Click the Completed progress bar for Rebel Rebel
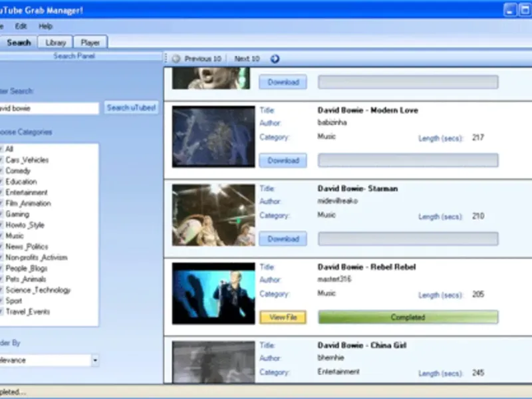This screenshot has height=399, width=532. tap(408, 317)
